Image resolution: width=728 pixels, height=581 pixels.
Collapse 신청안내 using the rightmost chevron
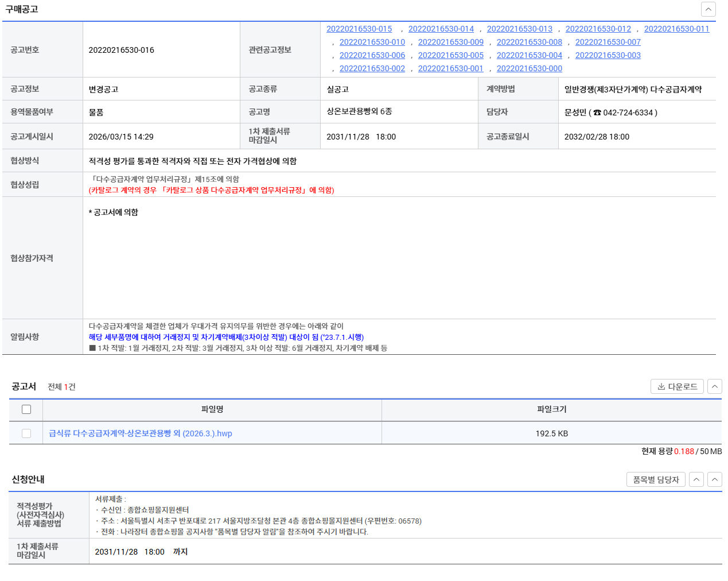714,479
